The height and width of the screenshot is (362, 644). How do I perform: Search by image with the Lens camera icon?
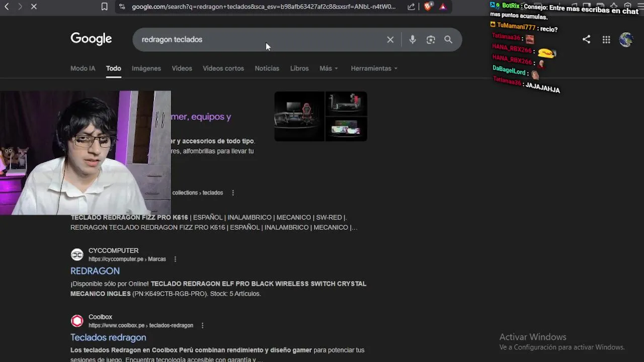431,39
